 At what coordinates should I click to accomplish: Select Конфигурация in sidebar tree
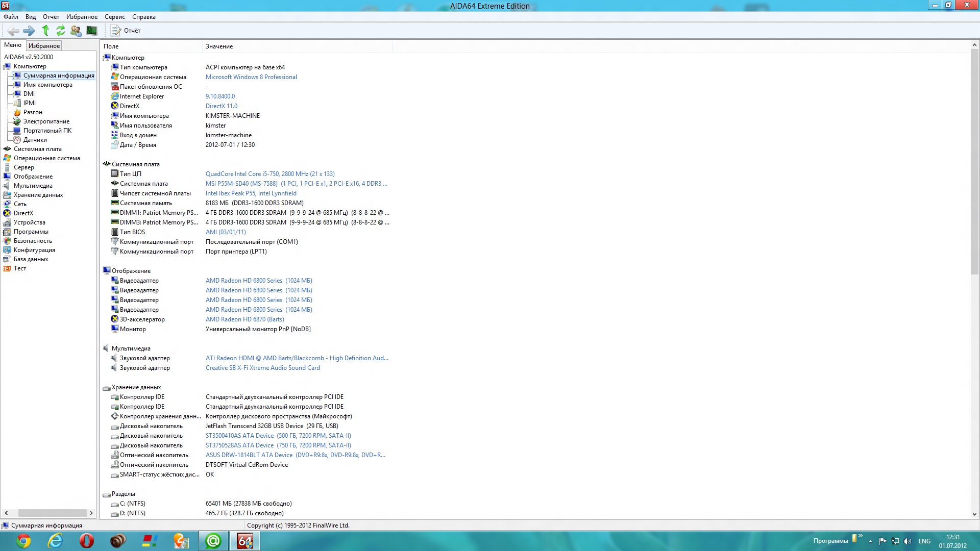34,250
